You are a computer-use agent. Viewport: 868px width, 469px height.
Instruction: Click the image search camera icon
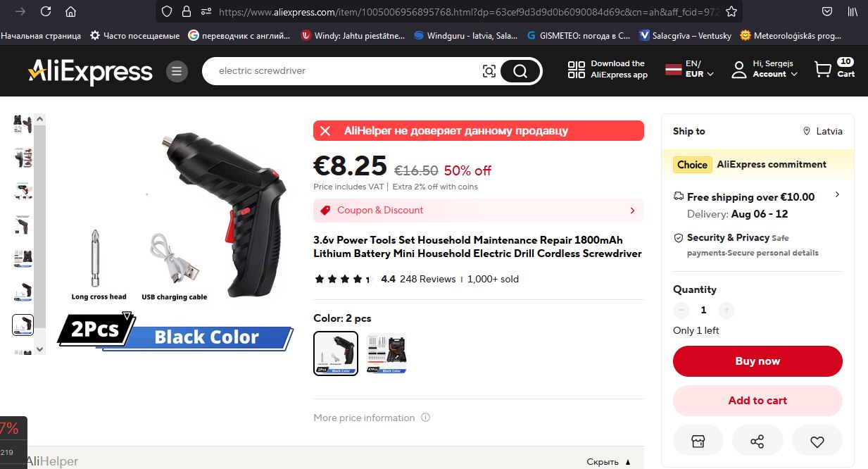(x=489, y=70)
